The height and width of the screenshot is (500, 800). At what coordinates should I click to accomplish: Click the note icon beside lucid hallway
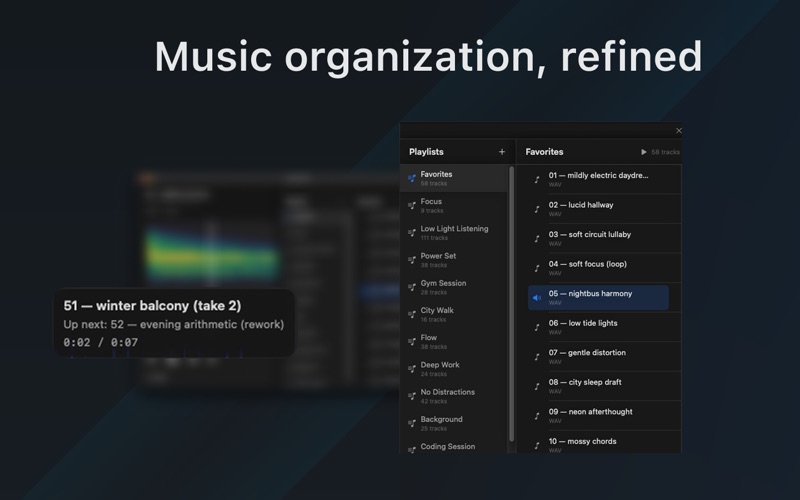coord(537,209)
